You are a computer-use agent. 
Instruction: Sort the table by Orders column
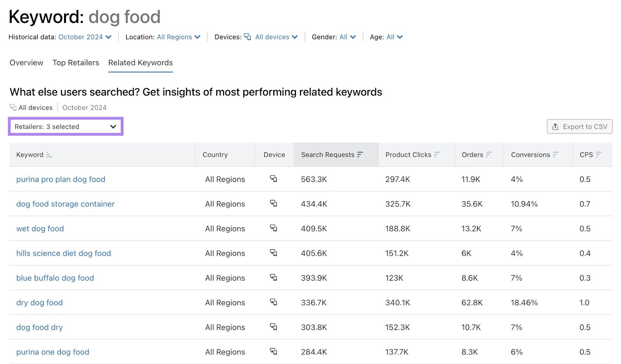490,154
